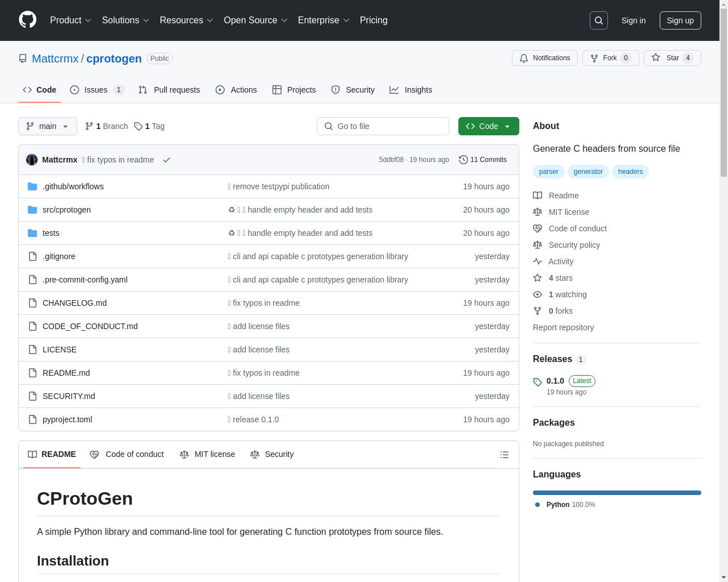Expand the Enterprise menu
Screen dimensions: 728x582
pyautogui.click(x=324, y=20)
